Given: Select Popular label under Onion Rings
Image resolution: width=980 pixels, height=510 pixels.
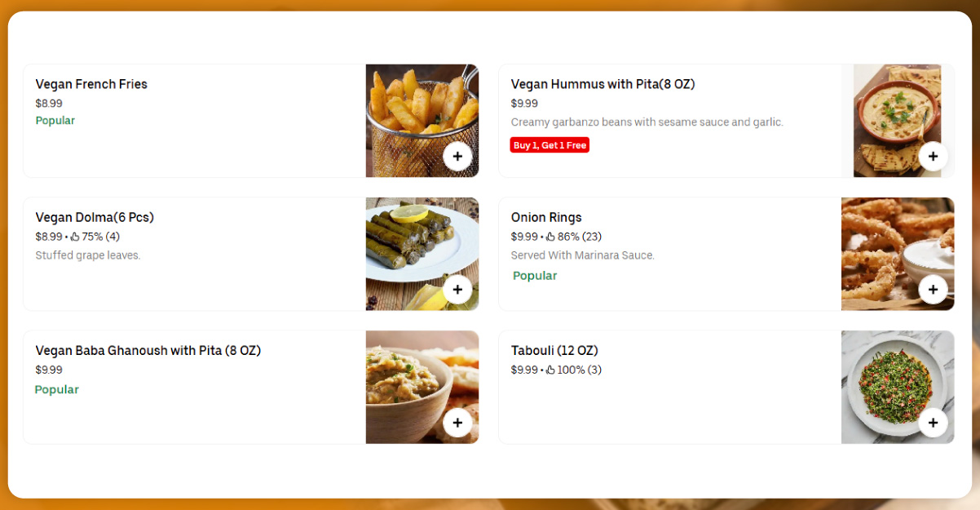Looking at the screenshot, I should pyautogui.click(x=535, y=276).
